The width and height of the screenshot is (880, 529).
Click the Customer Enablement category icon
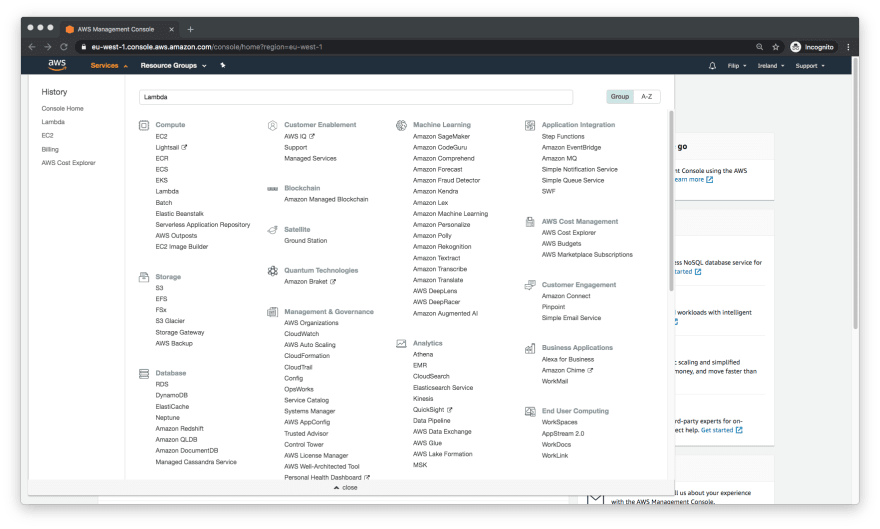click(272, 125)
